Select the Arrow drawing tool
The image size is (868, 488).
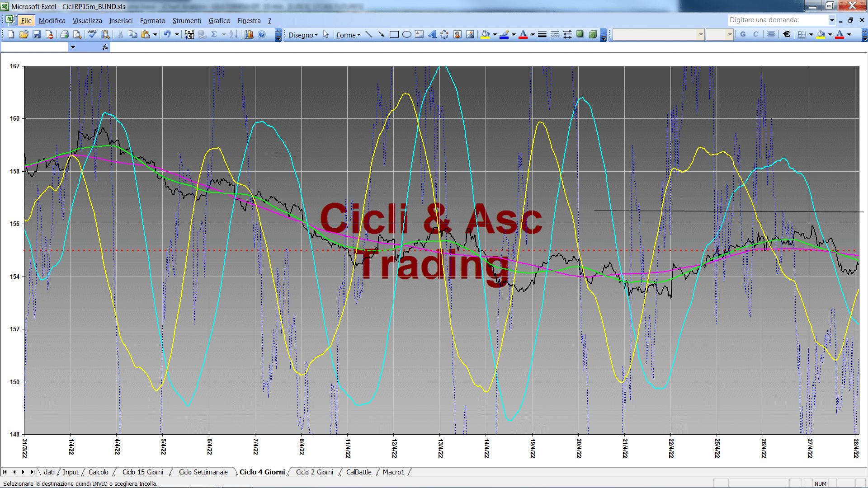381,34
